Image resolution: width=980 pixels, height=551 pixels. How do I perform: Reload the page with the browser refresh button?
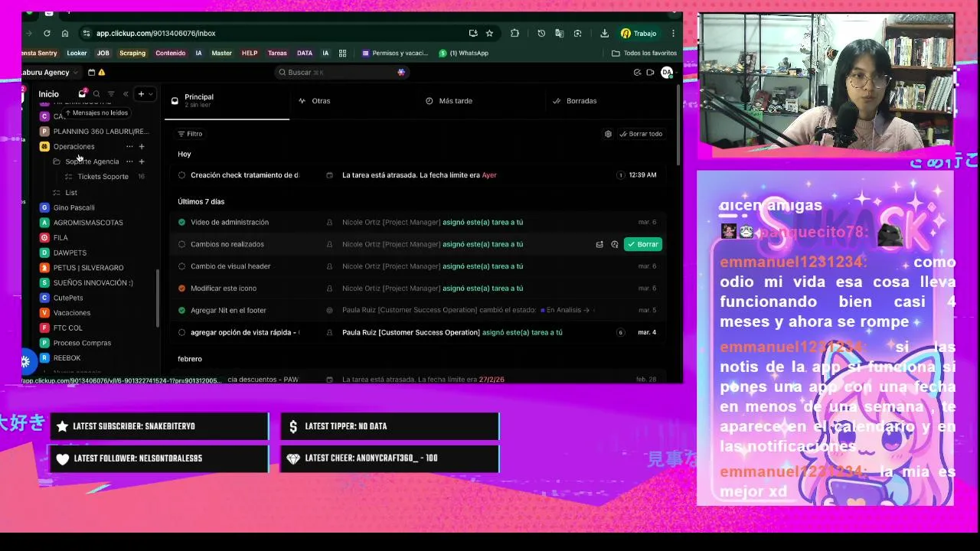pyautogui.click(x=47, y=33)
